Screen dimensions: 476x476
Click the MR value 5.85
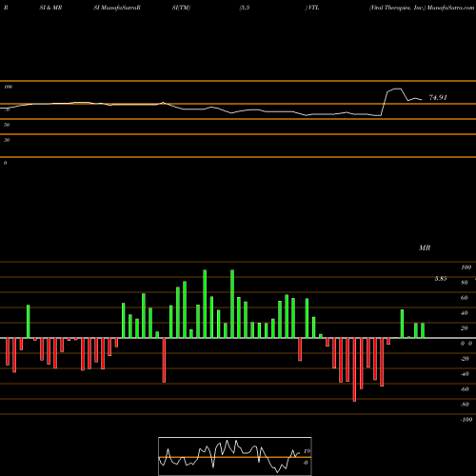point(441,279)
